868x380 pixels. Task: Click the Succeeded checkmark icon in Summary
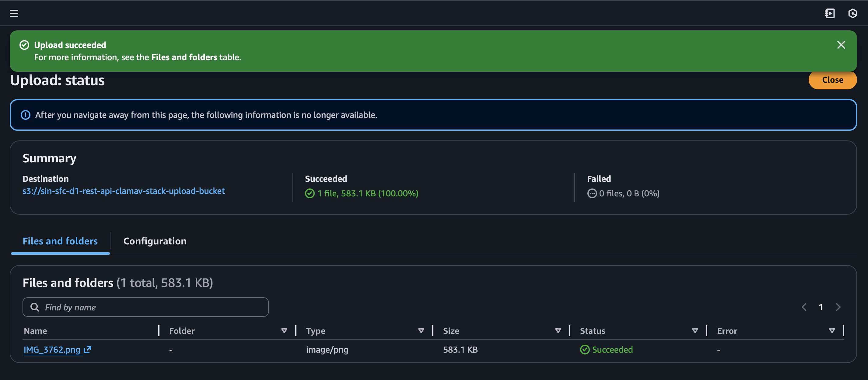click(x=309, y=193)
